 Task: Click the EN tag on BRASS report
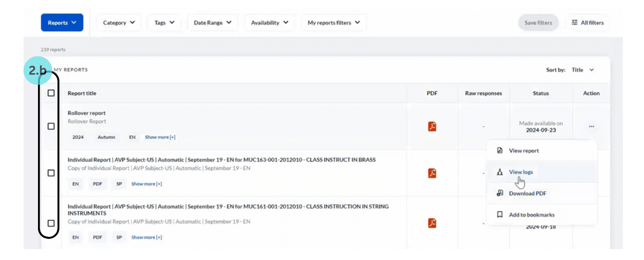pos(76,184)
